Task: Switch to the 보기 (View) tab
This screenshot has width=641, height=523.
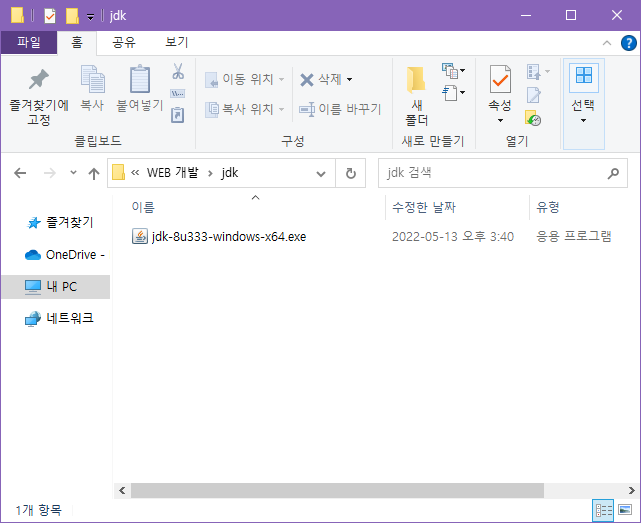Action: [x=177, y=43]
